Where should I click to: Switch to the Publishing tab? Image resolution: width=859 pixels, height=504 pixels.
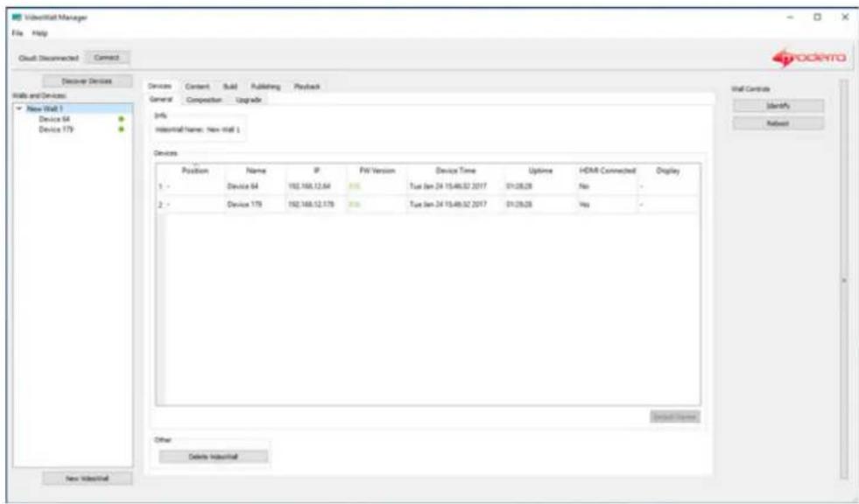[265, 87]
